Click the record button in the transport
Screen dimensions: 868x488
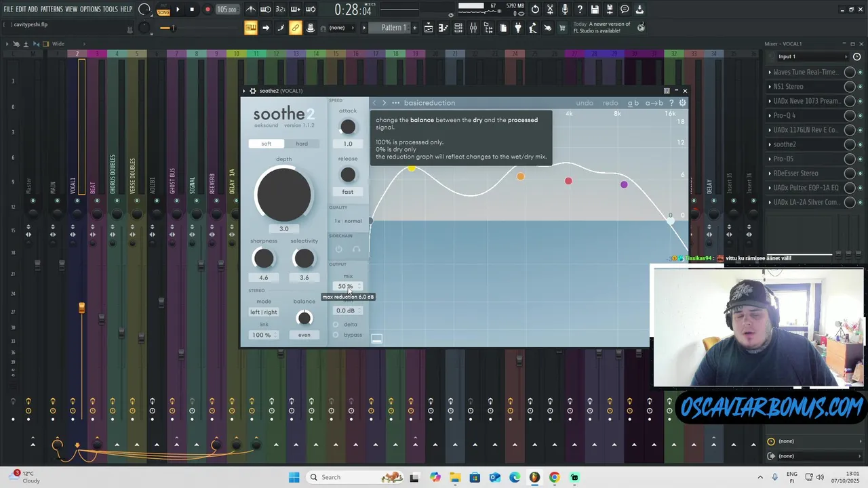[208, 9]
